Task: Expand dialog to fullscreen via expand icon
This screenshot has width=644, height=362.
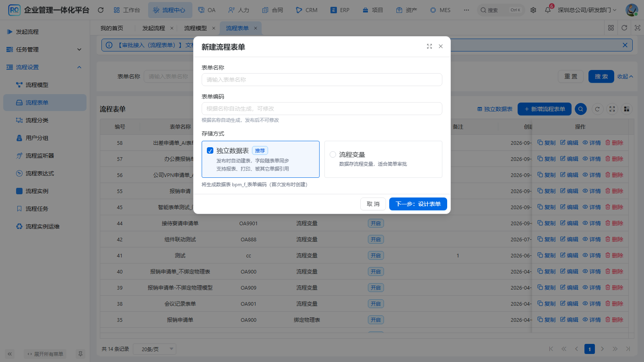Action: [x=429, y=47]
